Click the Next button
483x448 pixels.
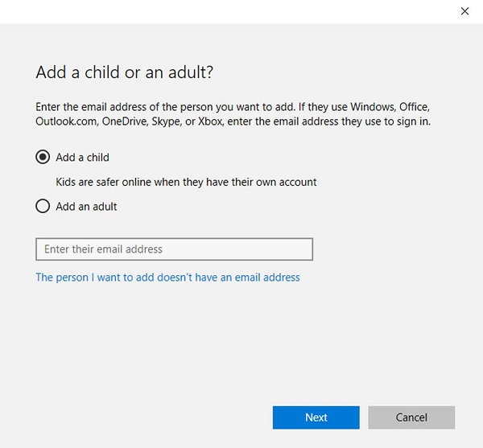pyautogui.click(x=316, y=417)
